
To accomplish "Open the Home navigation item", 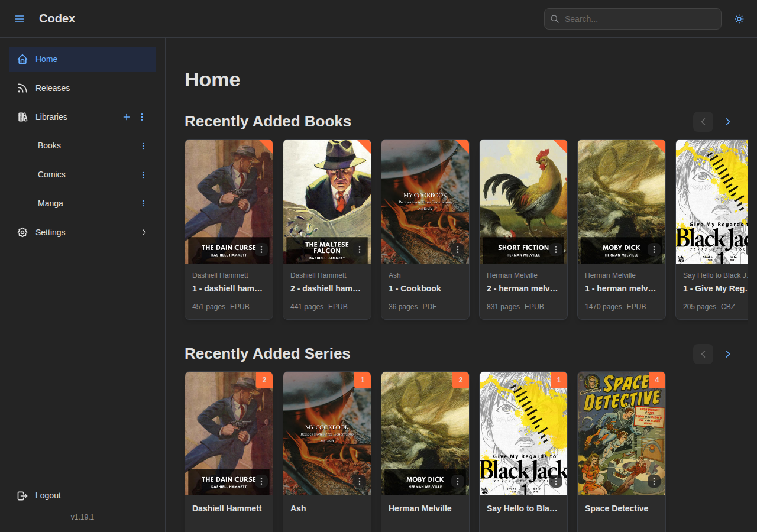I will [82, 59].
